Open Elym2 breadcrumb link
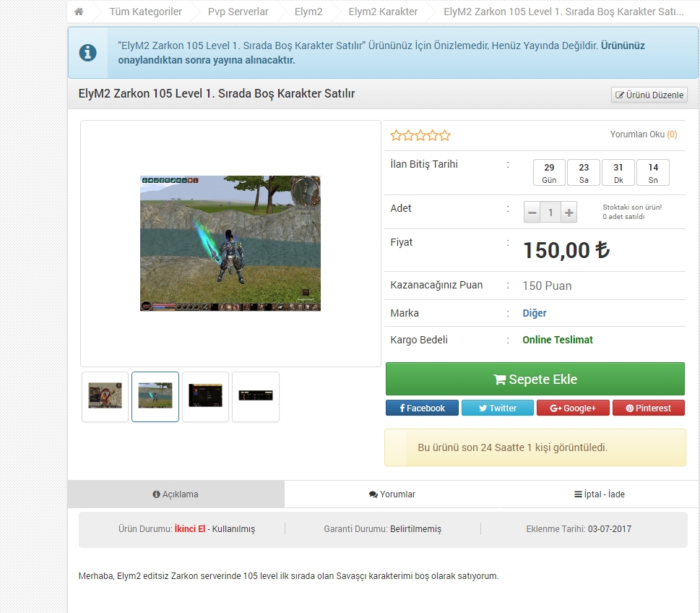 click(x=308, y=12)
